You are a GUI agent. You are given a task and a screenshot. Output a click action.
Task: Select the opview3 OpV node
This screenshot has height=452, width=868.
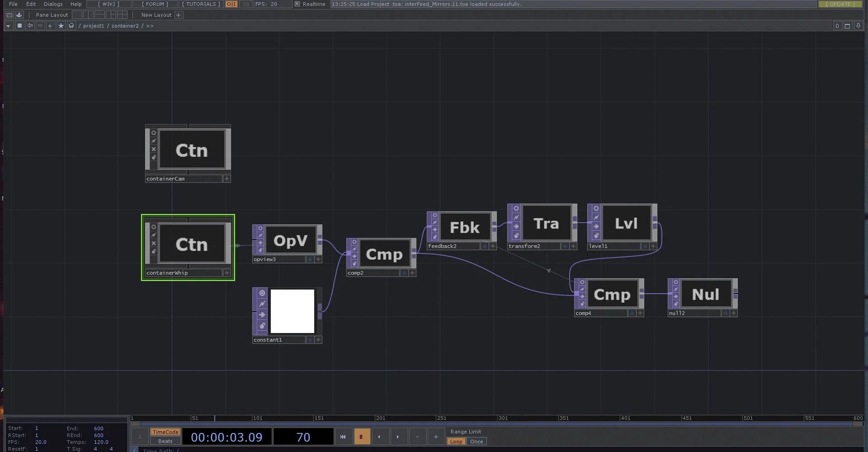(291, 241)
